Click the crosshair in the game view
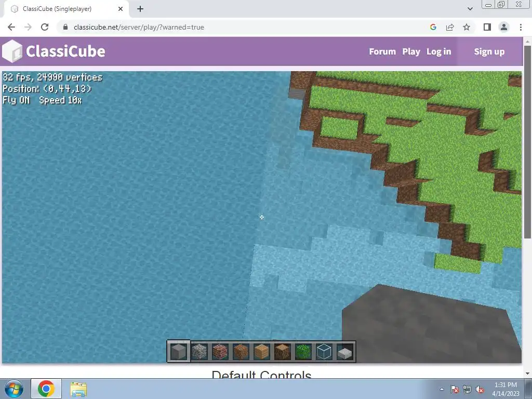This screenshot has height=399, width=532. click(x=262, y=217)
